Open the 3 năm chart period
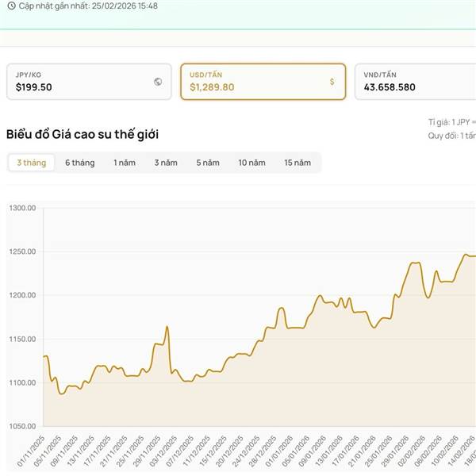The height and width of the screenshot is (476, 476). coord(166,163)
